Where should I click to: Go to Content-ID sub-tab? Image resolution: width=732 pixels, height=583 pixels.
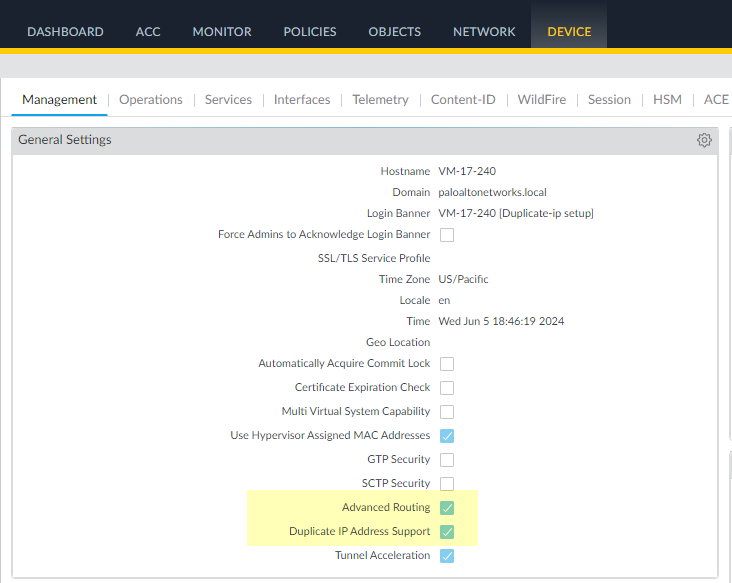(x=463, y=99)
